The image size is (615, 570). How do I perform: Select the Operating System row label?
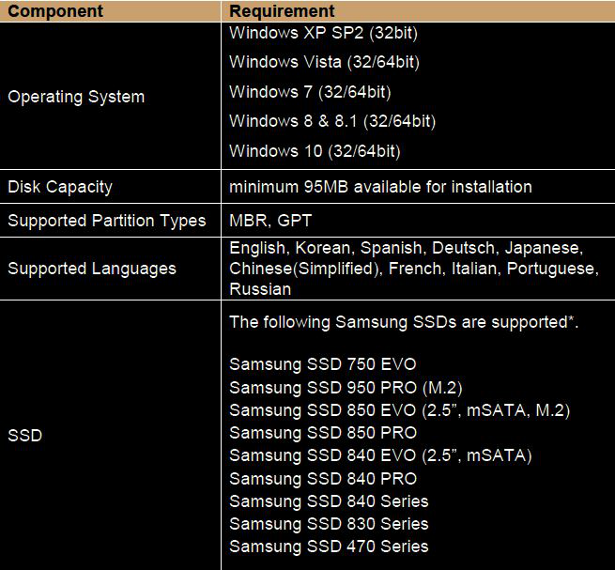(x=76, y=97)
